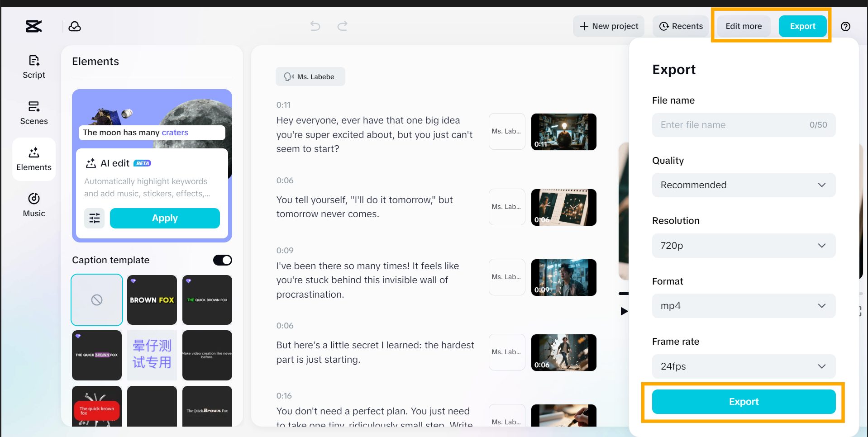Screen dimensions: 868x437
Task: Open the Frame rate 24fps dropdown
Action: pyautogui.click(x=743, y=366)
